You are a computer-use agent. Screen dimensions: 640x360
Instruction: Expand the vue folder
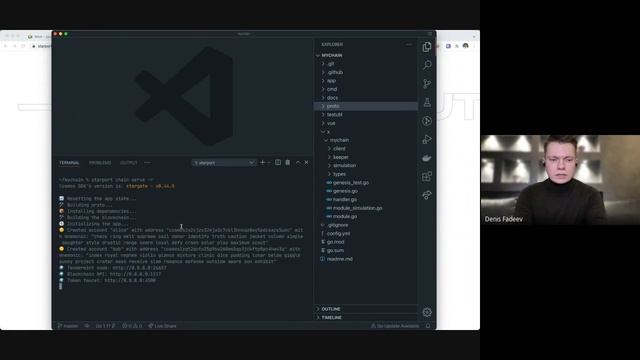[366, 123]
